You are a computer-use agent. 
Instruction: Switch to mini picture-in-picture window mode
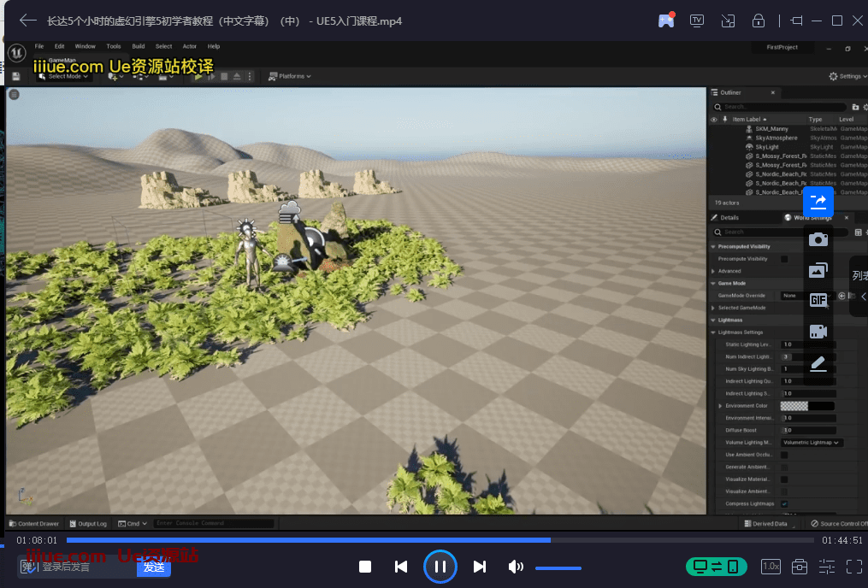728,21
